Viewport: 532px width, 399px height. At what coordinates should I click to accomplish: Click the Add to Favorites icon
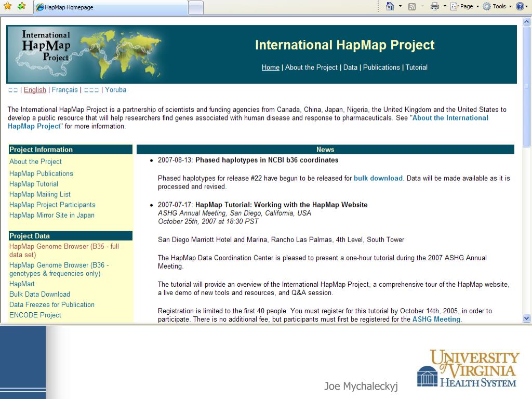click(x=21, y=6)
